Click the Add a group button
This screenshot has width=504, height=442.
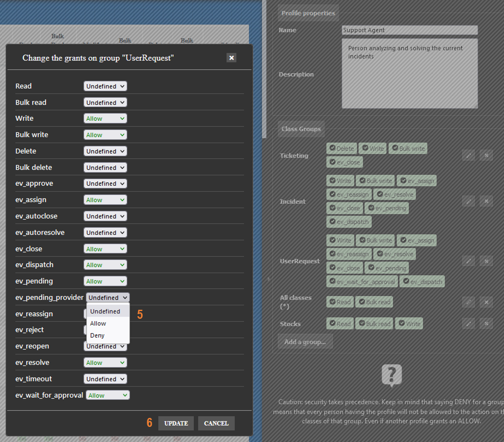[x=305, y=342]
